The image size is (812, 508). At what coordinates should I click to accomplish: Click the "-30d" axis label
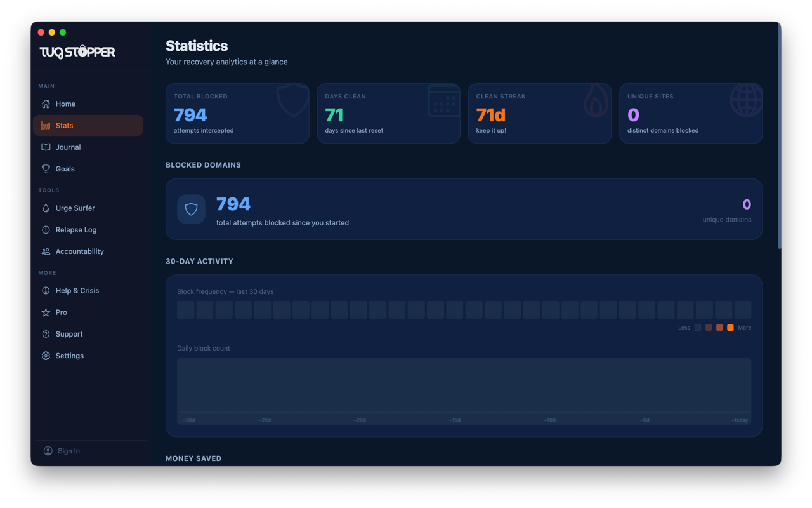pos(188,420)
